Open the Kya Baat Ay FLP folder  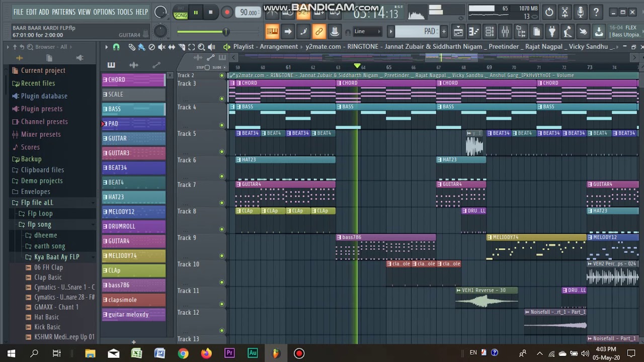tap(56, 257)
